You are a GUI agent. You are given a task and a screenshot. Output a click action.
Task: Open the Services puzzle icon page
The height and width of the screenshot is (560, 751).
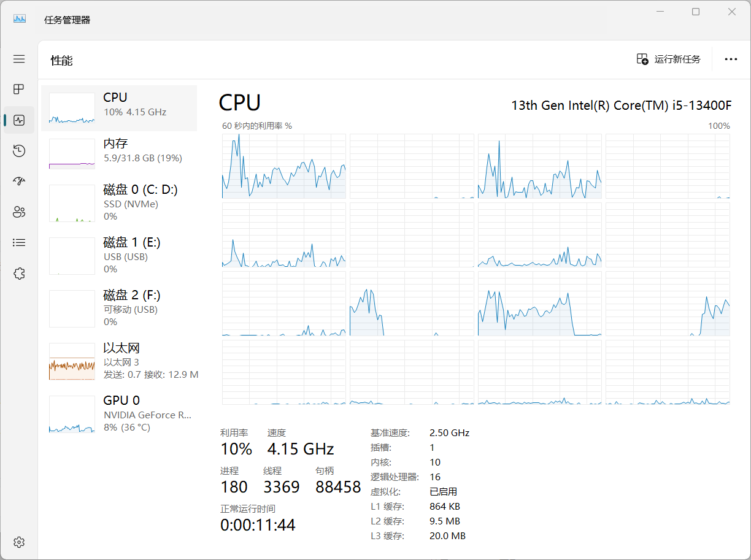pyautogui.click(x=19, y=274)
